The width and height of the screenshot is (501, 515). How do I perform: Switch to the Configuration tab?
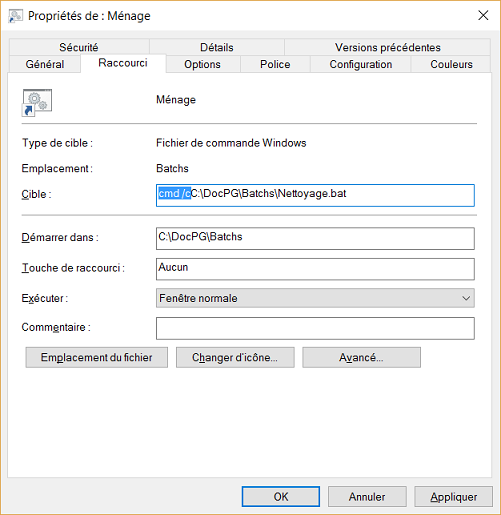point(361,64)
